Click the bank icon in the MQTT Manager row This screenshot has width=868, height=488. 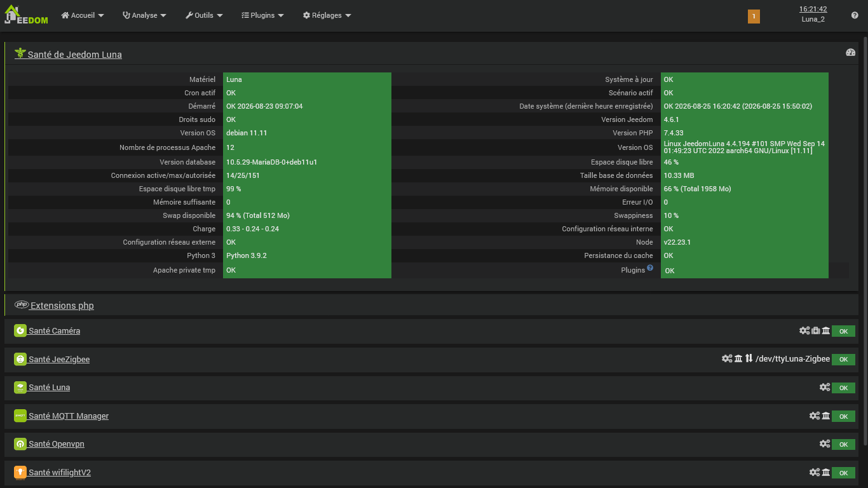click(826, 416)
